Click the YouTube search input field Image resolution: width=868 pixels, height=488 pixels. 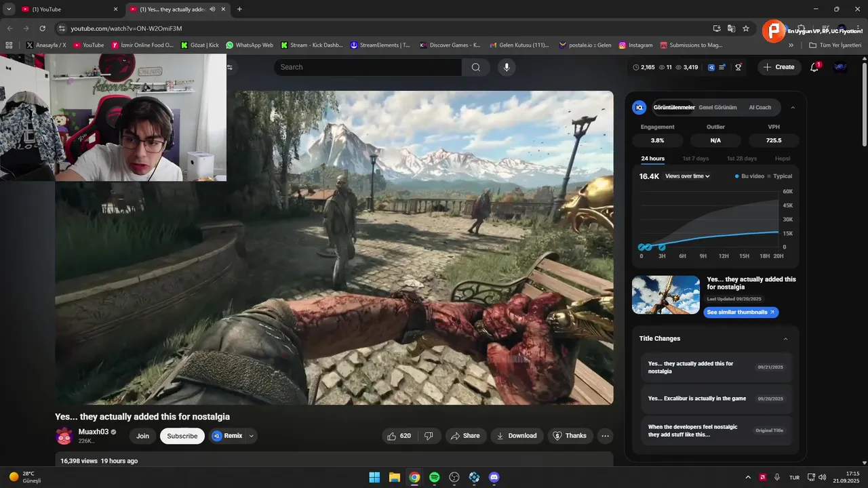368,67
